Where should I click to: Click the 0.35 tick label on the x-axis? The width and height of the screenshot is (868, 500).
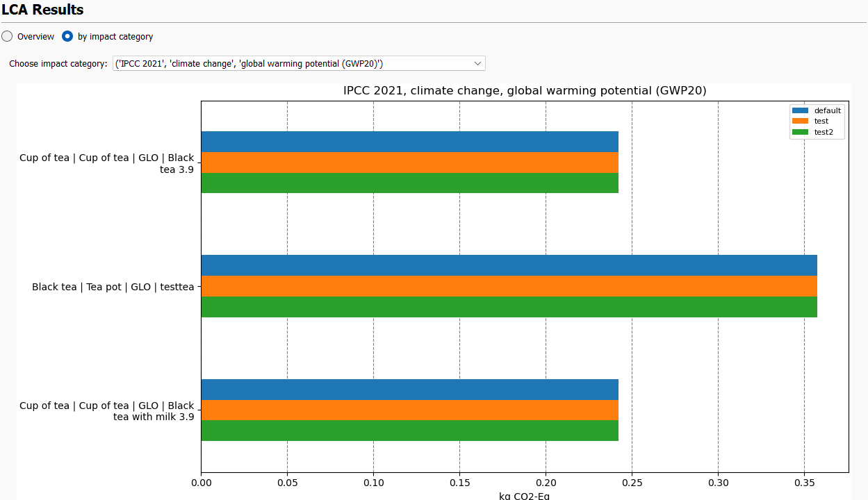[805, 482]
